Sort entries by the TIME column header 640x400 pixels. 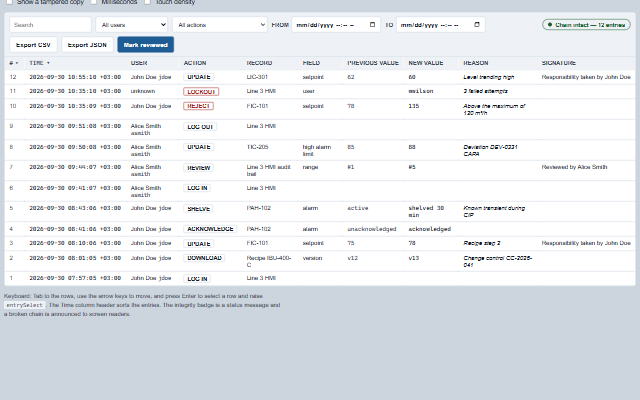[39, 63]
